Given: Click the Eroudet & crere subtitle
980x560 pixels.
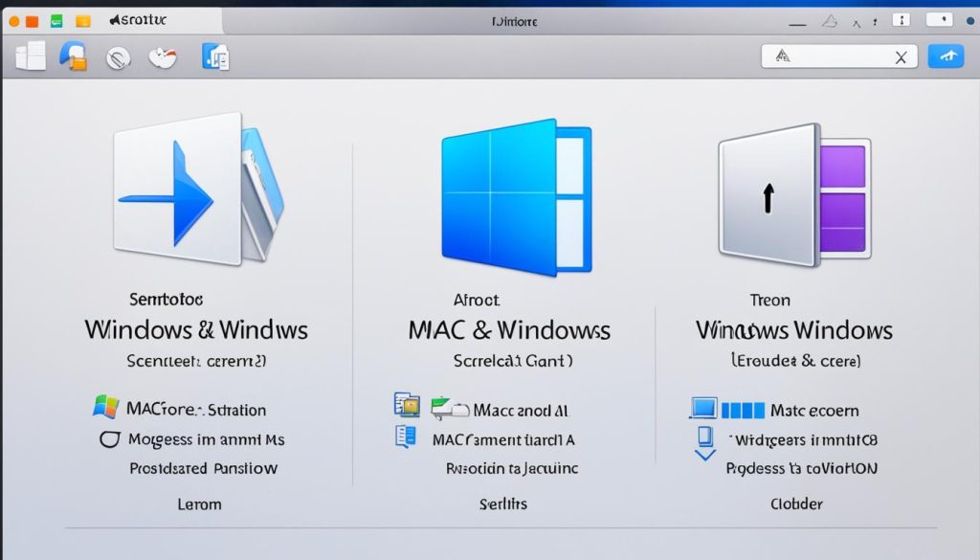Looking at the screenshot, I should coord(795,361).
